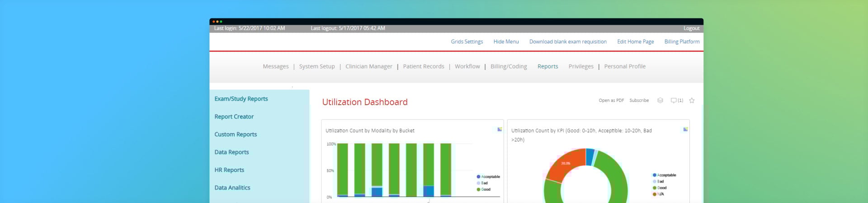Open Grids Settings
This screenshot has width=868, height=203.
(x=467, y=42)
